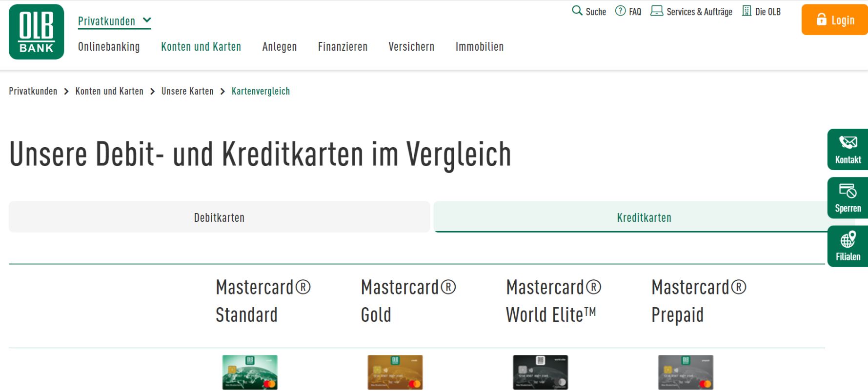
Task: Open the Anlegen menu
Action: (280, 47)
